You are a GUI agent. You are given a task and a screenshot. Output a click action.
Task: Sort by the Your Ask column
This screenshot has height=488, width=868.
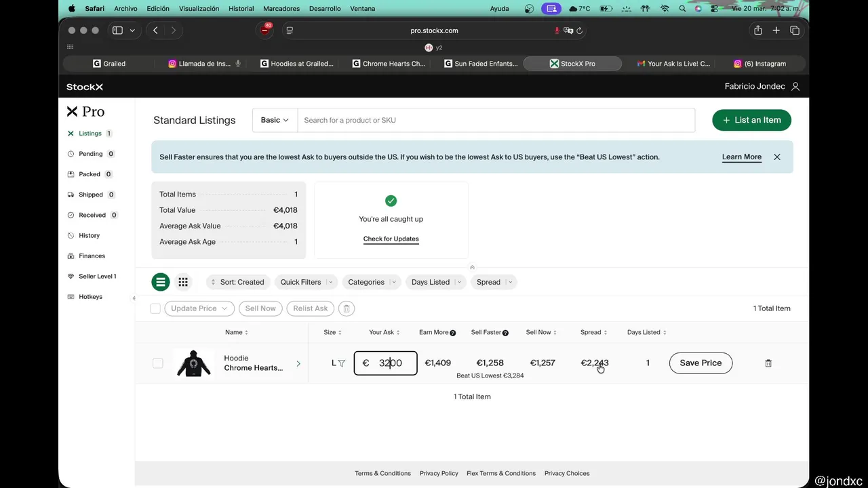pyautogui.click(x=384, y=333)
